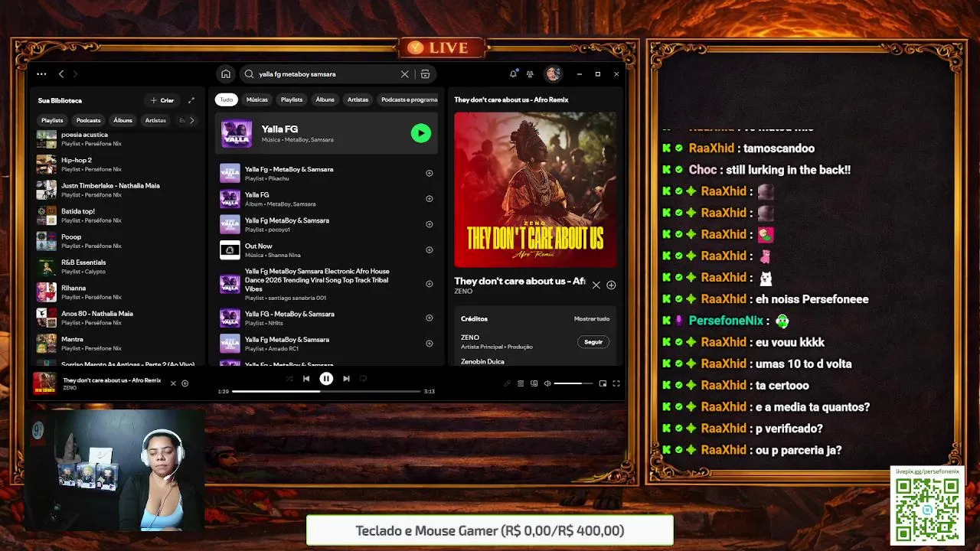Follow artist ZENO with Seguir button
The width and height of the screenshot is (980, 551).
593,342
